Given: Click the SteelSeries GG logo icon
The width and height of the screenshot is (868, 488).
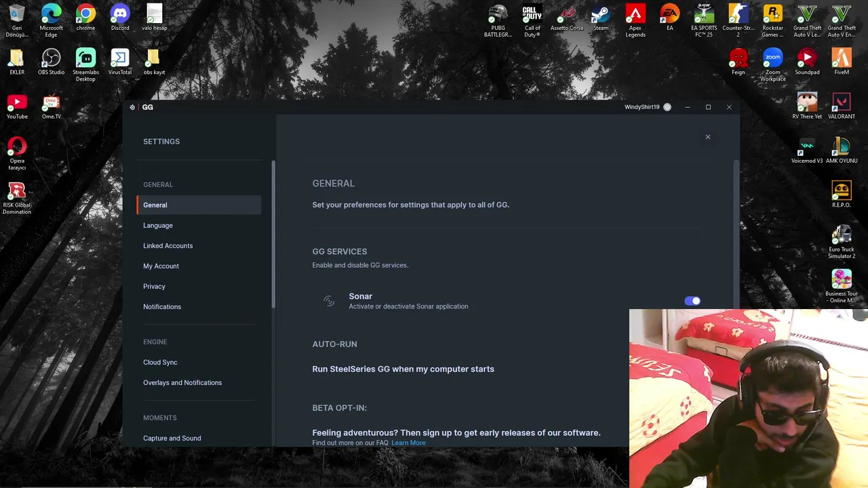Looking at the screenshot, I should click(x=132, y=107).
